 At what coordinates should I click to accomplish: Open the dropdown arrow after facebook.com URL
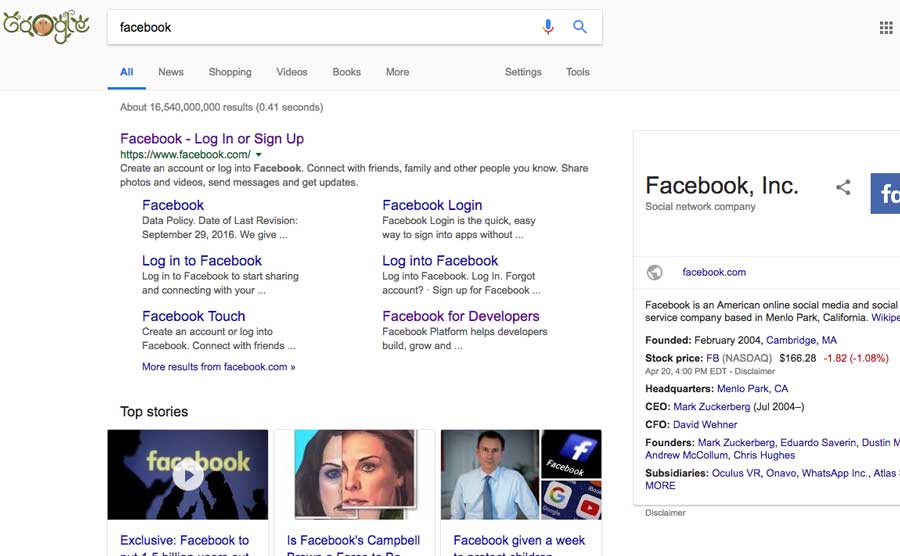pyautogui.click(x=258, y=155)
